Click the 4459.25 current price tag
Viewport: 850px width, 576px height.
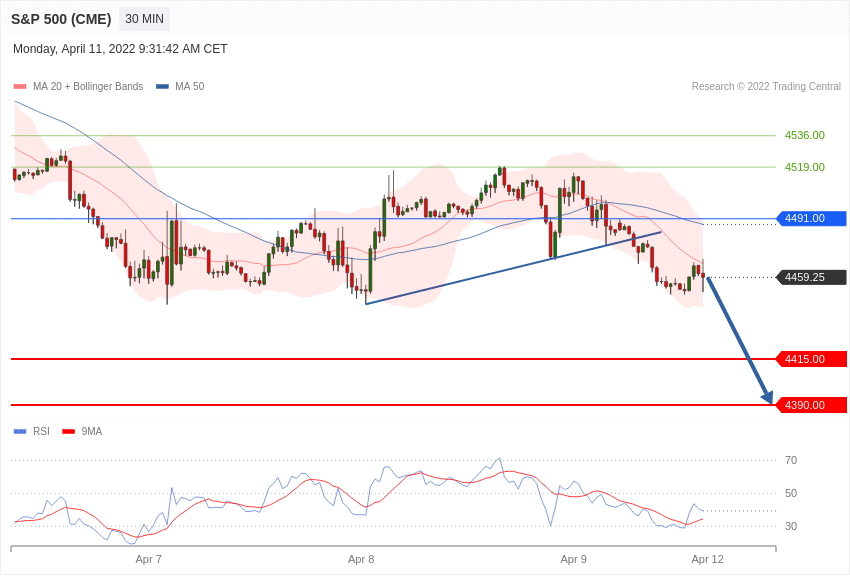[812, 277]
